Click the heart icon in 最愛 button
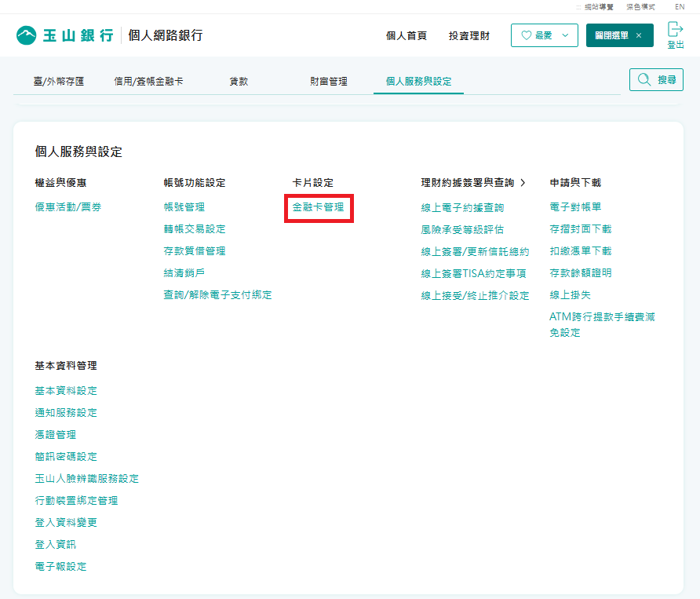The image size is (700, 599). pos(527,35)
